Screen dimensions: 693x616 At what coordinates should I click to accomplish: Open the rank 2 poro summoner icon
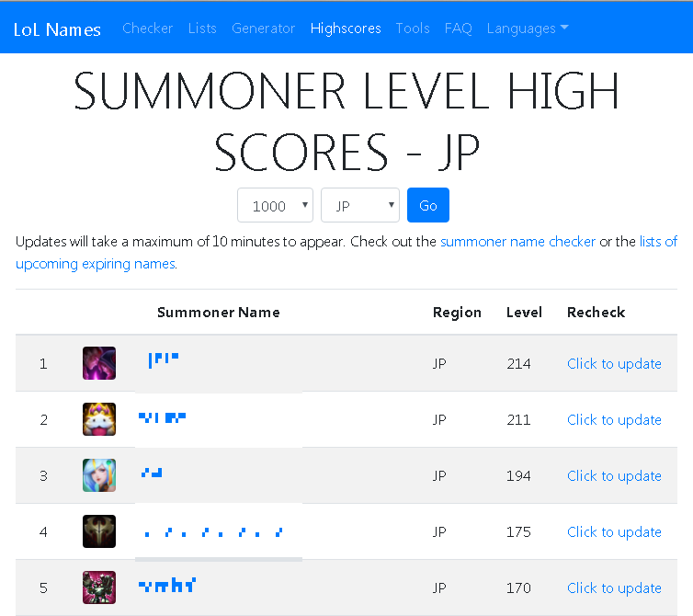[x=99, y=419]
